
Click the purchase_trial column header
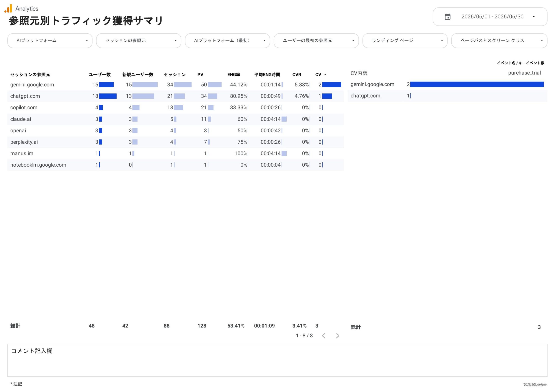click(x=524, y=73)
